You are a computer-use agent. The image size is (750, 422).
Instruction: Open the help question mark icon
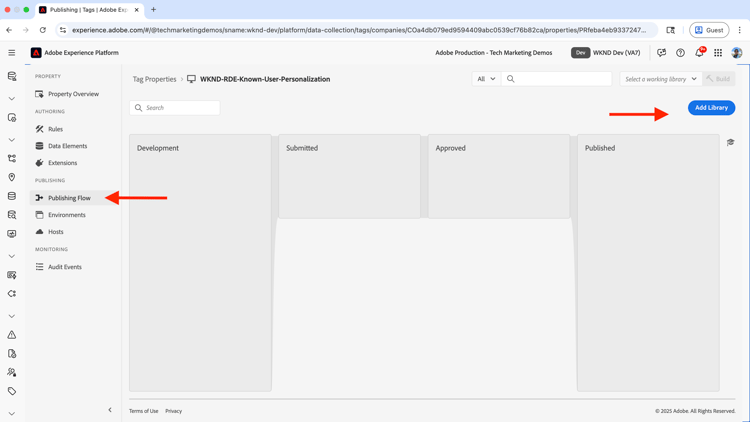680,53
